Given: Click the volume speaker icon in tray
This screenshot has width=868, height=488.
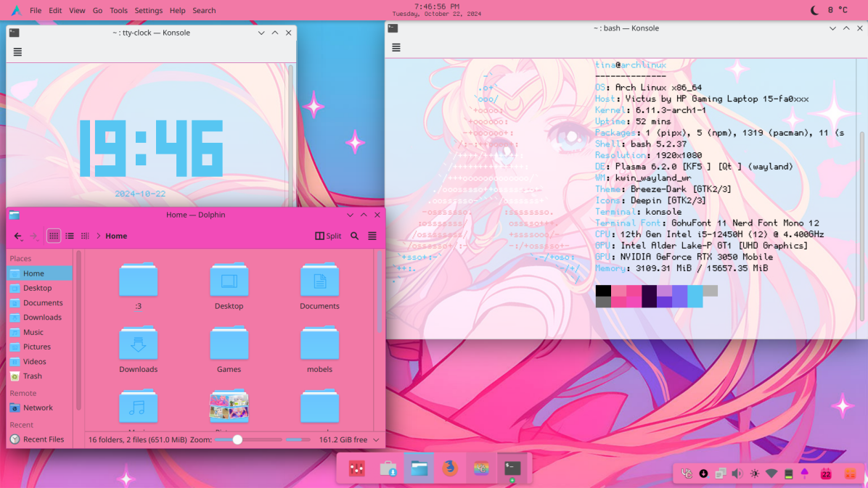Looking at the screenshot, I should point(737,473).
